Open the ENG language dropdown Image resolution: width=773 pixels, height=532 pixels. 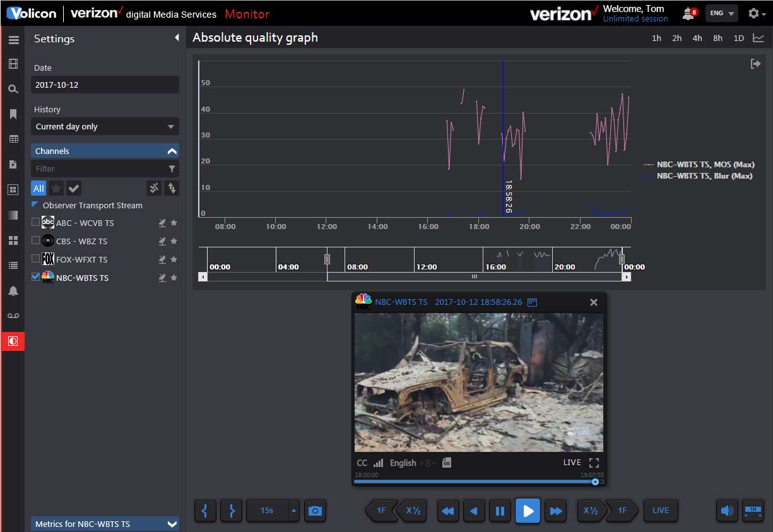click(x=722, y=13)
